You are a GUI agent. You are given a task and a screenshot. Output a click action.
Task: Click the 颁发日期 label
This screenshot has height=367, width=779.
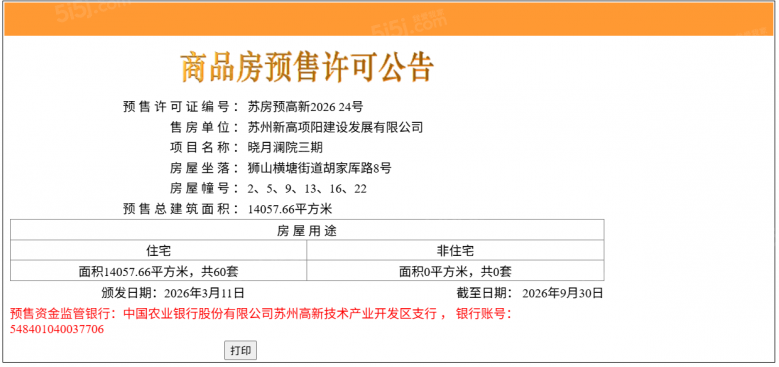[x=130, y=293]
